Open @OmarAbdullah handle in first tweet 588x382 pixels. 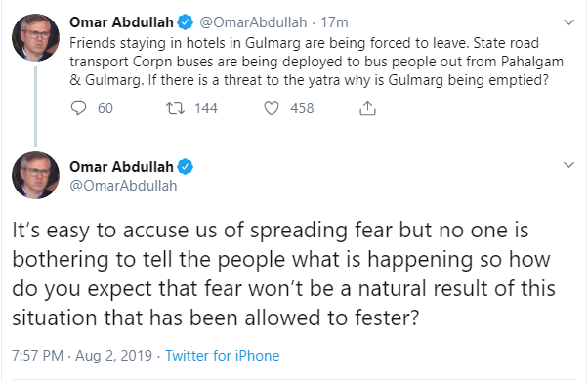pos(253,22)
